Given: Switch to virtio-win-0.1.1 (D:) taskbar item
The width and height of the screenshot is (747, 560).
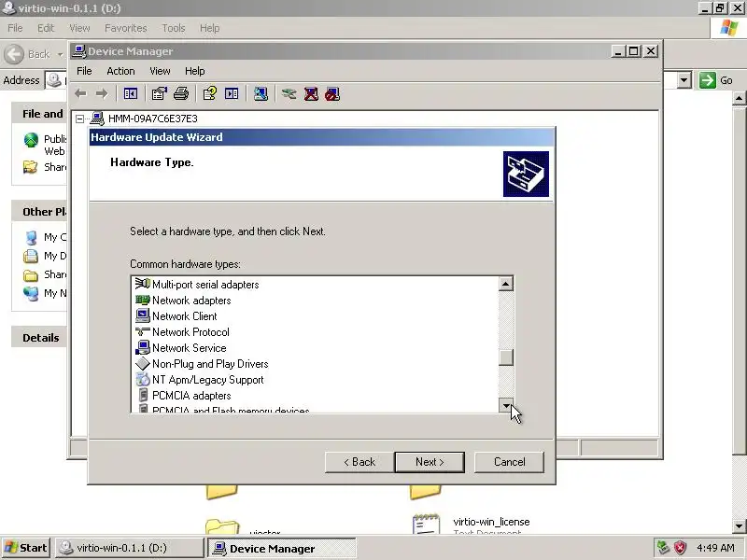Looking at the screenshot, I should point(130,548).
